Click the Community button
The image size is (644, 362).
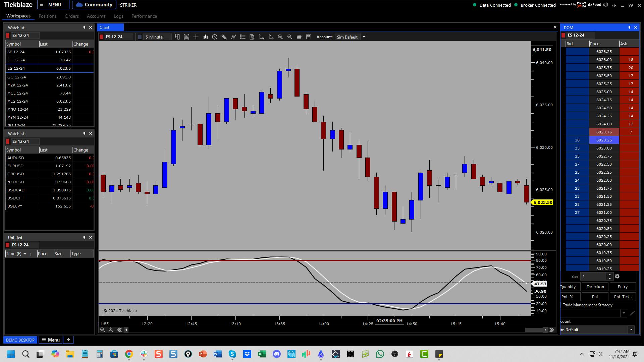(94, 5)
